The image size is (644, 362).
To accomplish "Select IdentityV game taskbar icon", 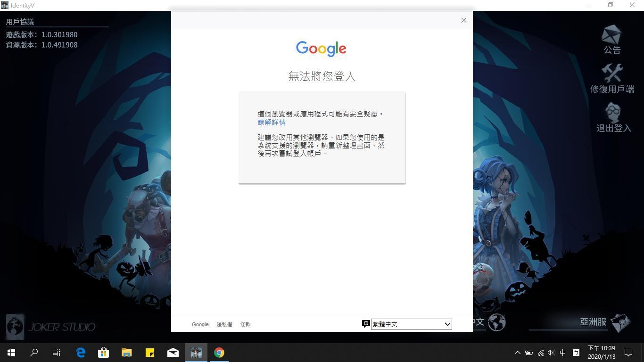I will [x=196, y=353].
